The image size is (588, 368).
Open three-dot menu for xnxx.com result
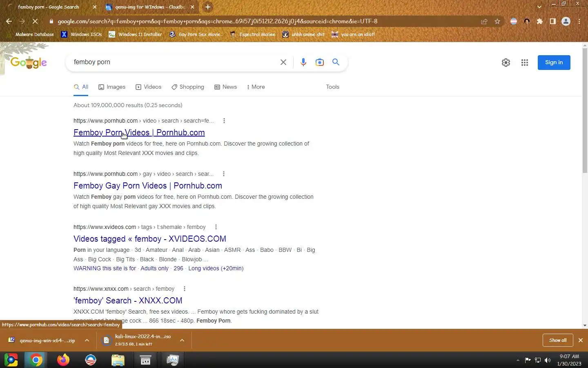tap(184, 289)
